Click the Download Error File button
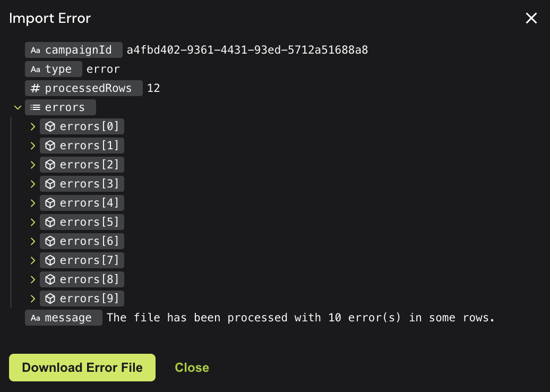Screen dimensions: 550x392 pos(82,368)
